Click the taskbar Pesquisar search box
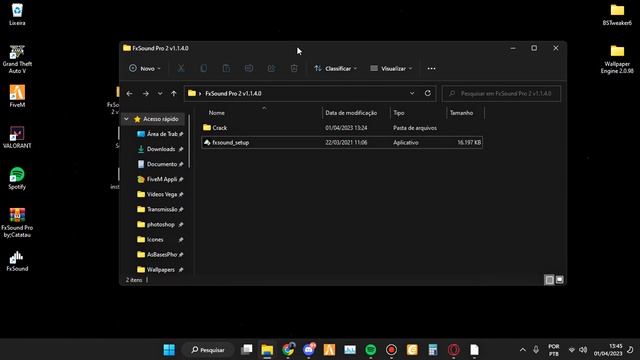640x360 pixels. (208, 350)
